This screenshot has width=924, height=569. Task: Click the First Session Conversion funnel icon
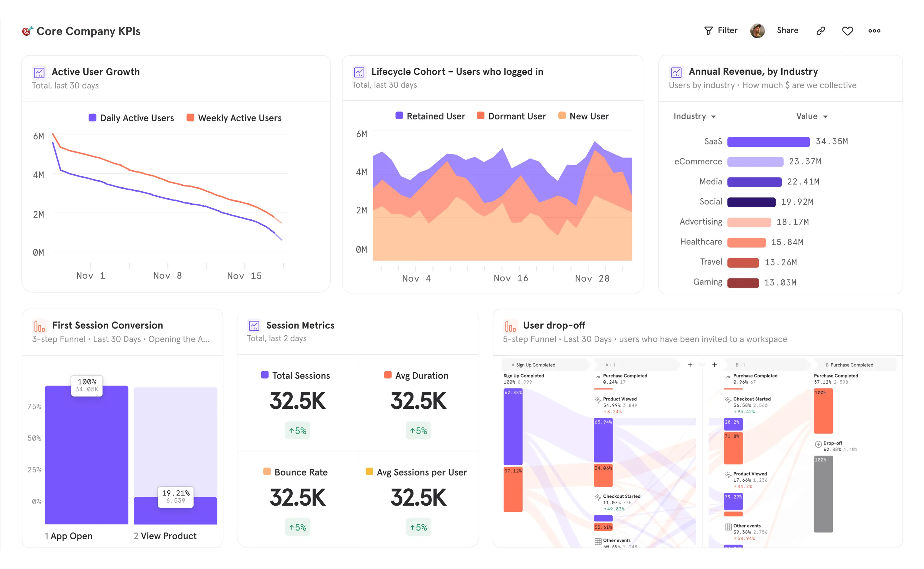click(x=39, y=326)
